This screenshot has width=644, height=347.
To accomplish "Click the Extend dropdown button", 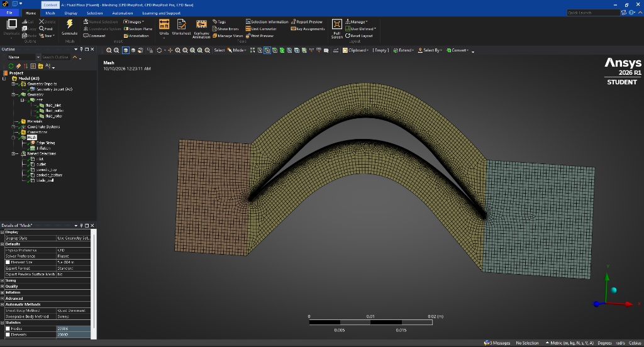I will 403,50.
